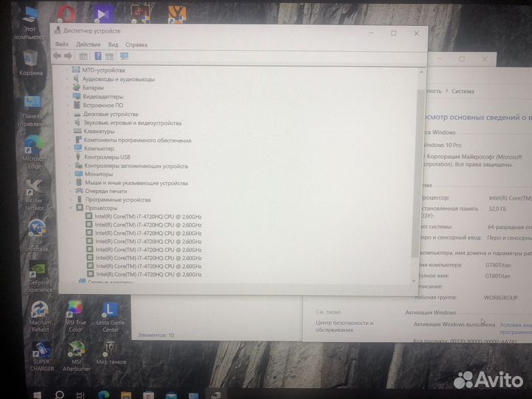Image resolution: width=532 pixels, height=399 pixels.
Task: Open the Opera browser desktop shortcut
Action: tap(66, 13)
